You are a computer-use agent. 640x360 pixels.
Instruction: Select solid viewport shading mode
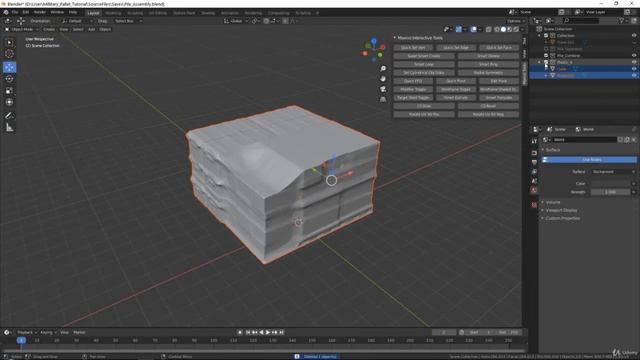point(503,29)
